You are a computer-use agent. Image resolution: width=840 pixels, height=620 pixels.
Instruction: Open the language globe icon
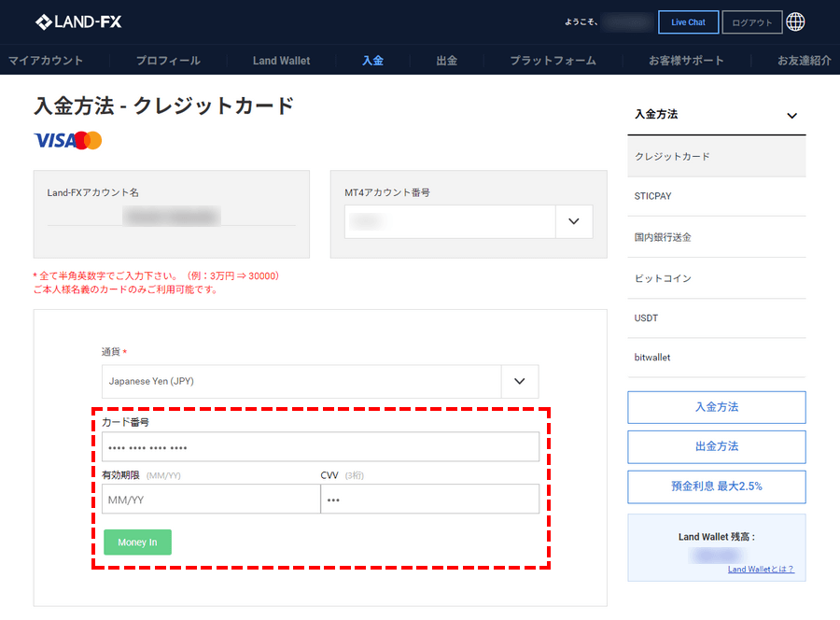795,22
